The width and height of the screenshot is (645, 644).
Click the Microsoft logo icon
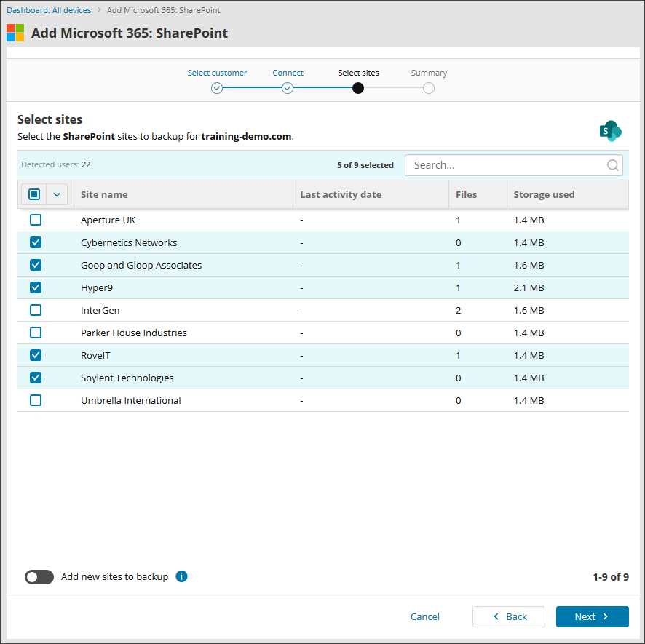[15, 33]
